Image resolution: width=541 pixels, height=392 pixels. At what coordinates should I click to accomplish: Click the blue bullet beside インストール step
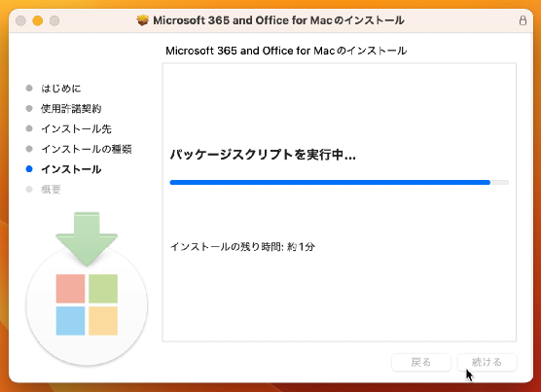(x=29, y=169)
